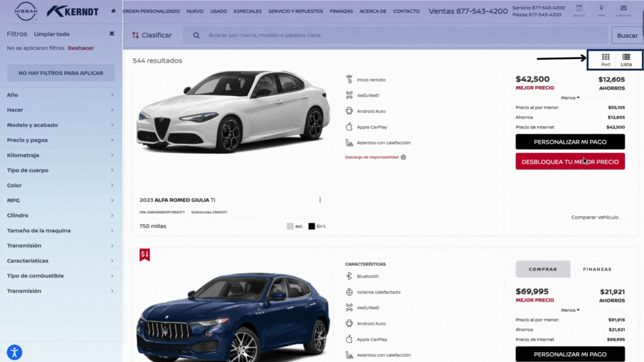The image size is (644, 362).
Task: Switch to Lista list view
Action: [626, 60]
